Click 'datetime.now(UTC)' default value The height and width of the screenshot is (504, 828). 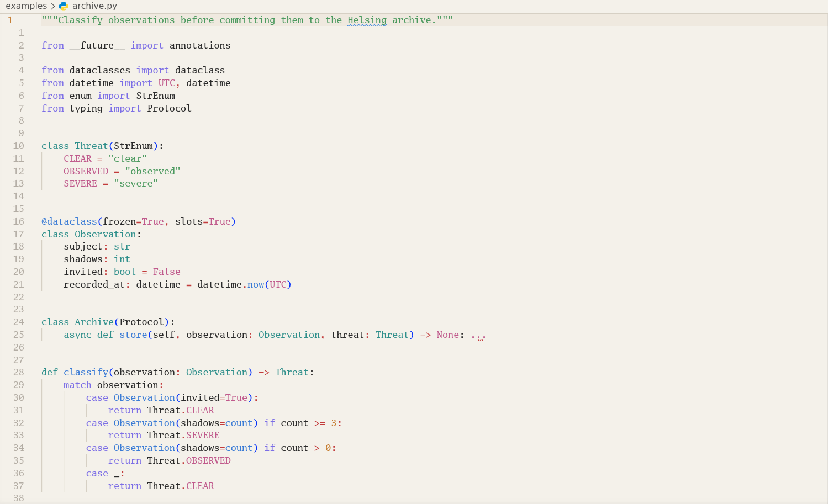244,285
